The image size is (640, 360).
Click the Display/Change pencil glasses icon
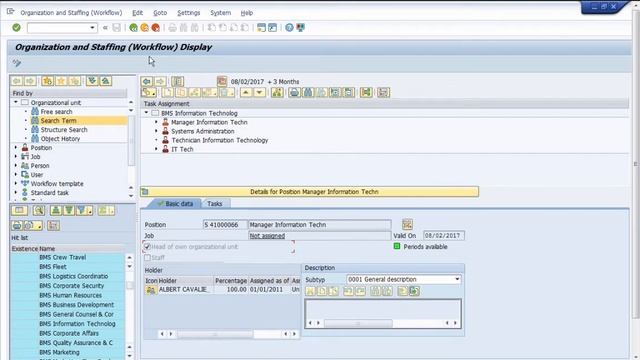(17, 62)
